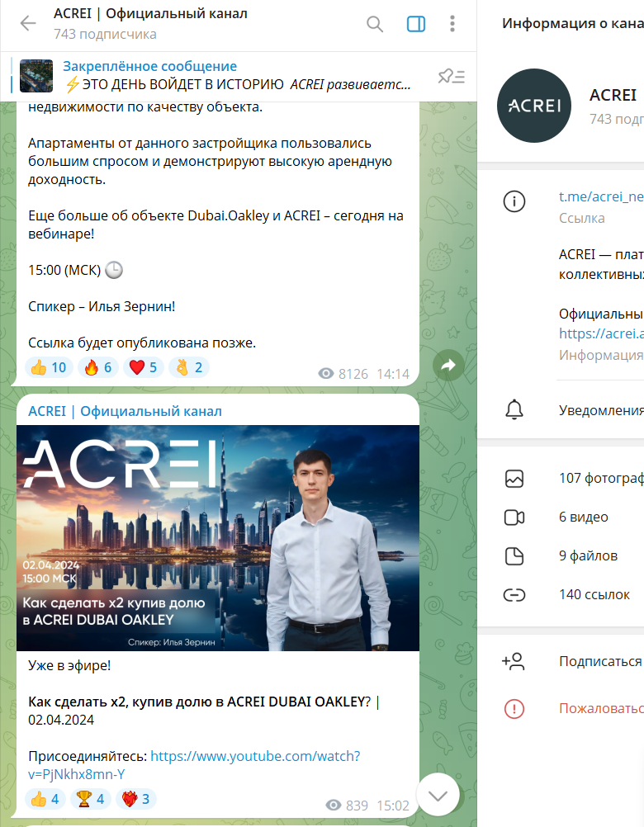Toggle the fire reaction with 6
Image resolution: width=644 pixels, height=827 pixels.
tap(97, 367)
